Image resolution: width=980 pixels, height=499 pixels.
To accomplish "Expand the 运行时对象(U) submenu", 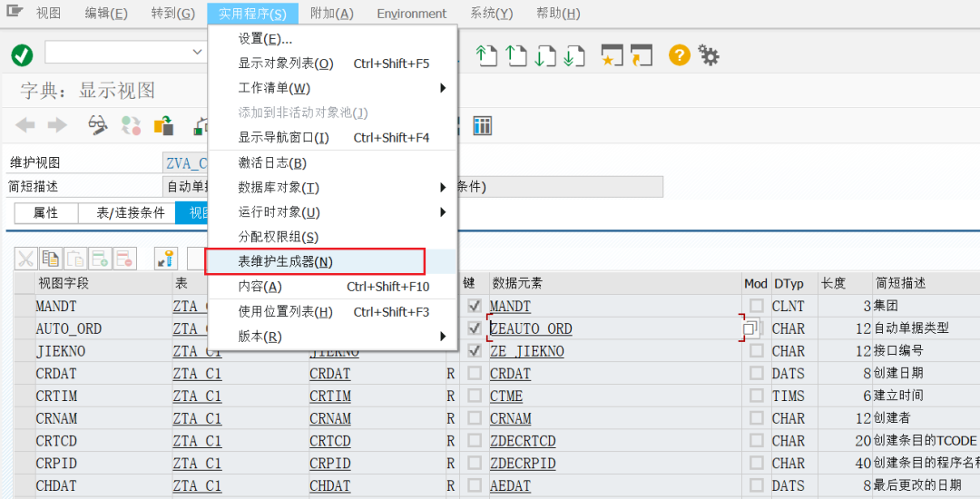I will (443, 212).
